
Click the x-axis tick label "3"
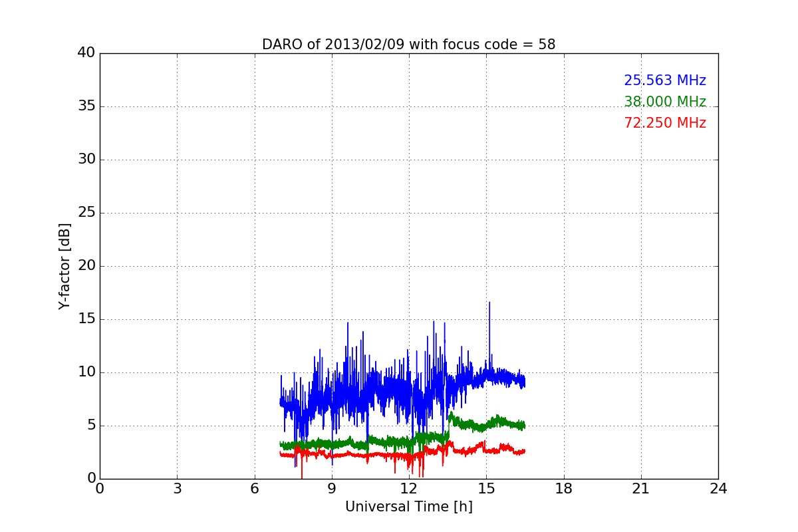[177, 489]
